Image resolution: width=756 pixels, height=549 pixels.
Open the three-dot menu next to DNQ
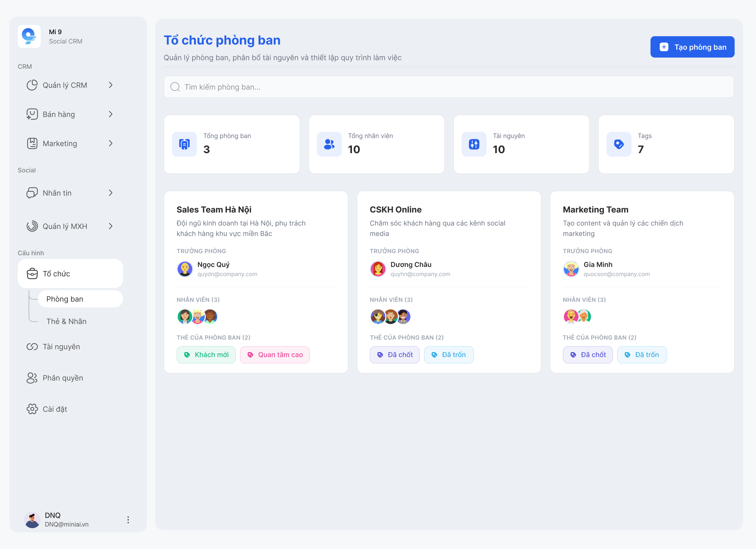(x=128, y=519)
